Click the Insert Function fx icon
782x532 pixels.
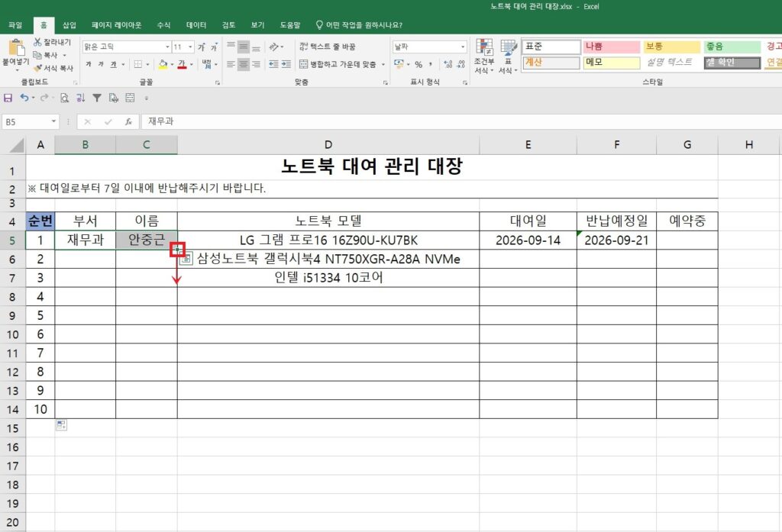[x=128, y=121]
